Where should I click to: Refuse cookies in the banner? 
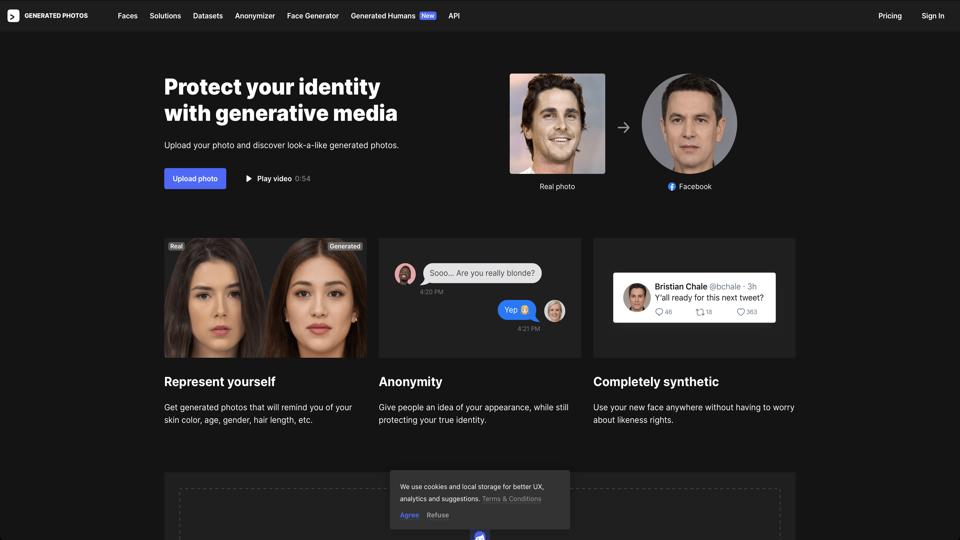[437, 515]
